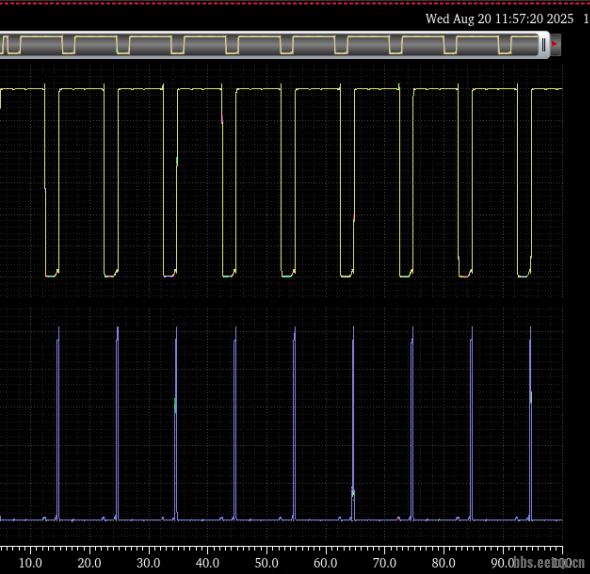Click the overview scrollbar's right grip handle
The width and height of the screenshot is (590, 574).
[x=544, y=45]
